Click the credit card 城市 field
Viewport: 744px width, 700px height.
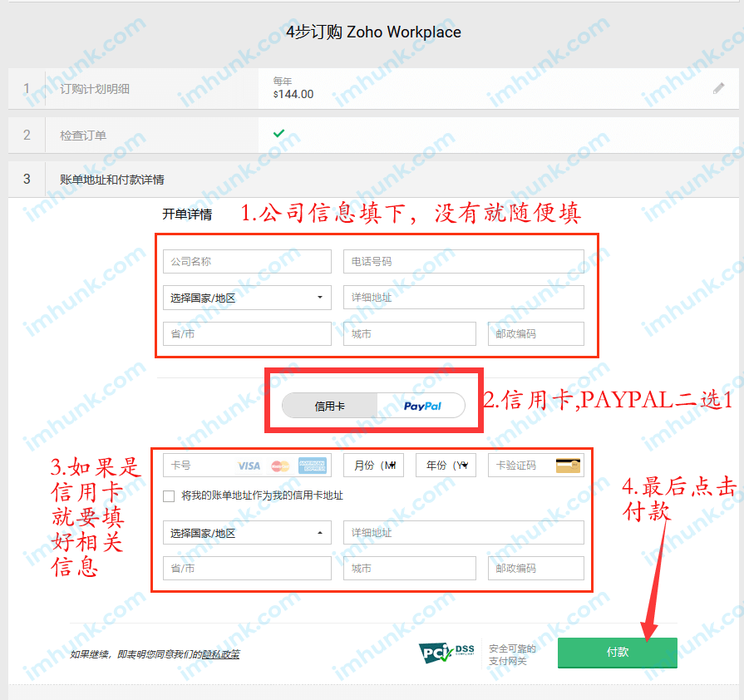[x=410, y=568]
